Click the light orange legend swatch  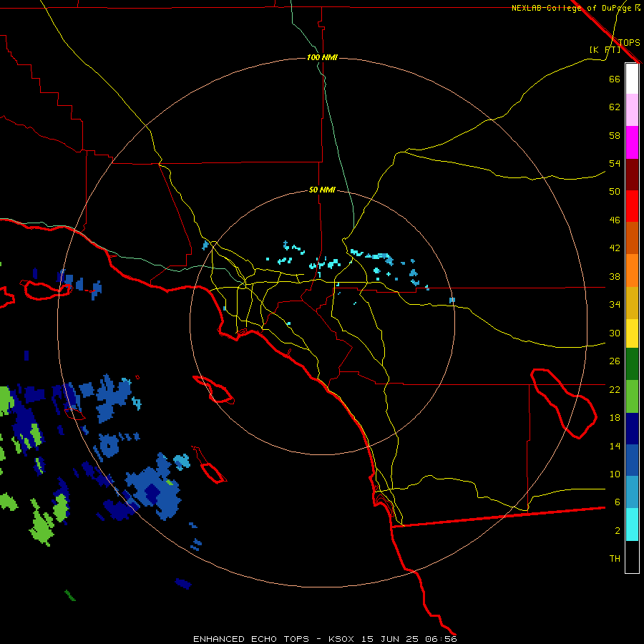pos(632,270)
